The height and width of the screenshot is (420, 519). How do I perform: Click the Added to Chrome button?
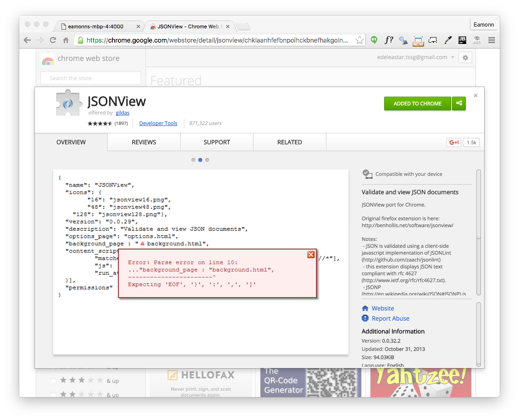pyautogui.click(x=417, y=104)
